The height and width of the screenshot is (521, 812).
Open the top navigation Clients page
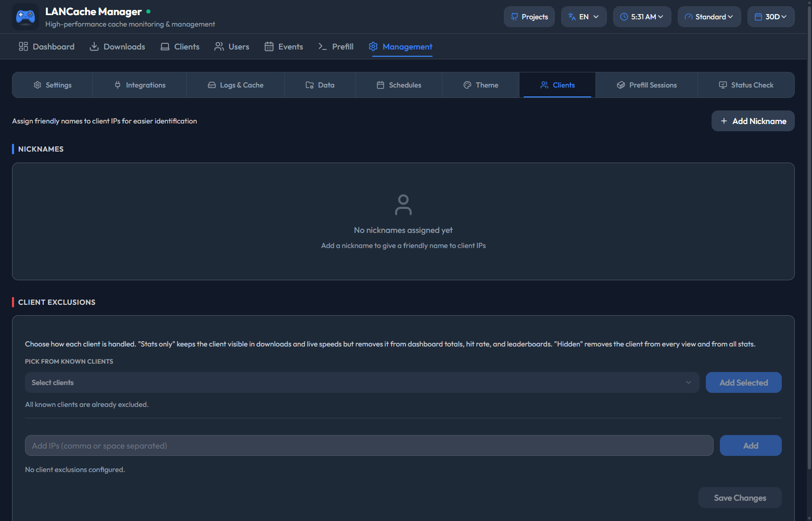pyautogui.click(x=180, y=46)
